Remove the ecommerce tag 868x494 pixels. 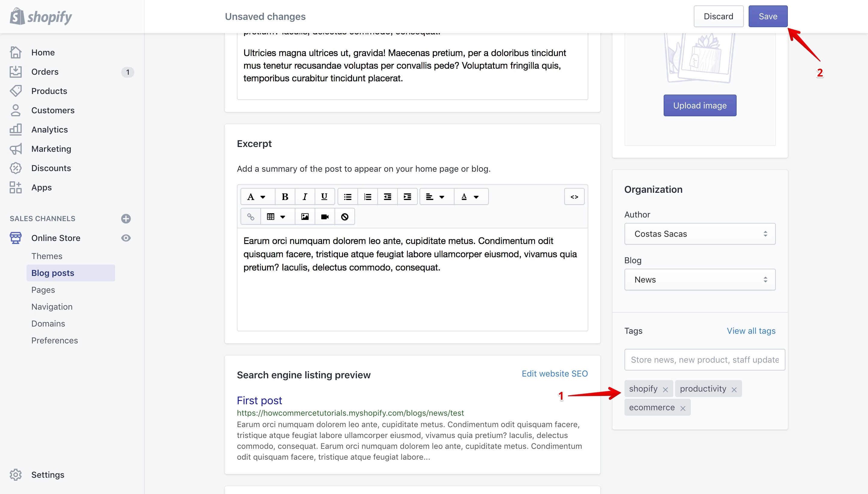point(683,408)
